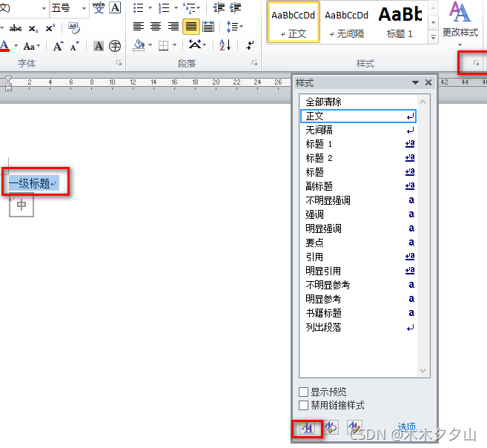The width and height of the screenshot is (487, 448).
Task: Click the Sort A-Z icon
Action: pyautogui.click(x=225, y=45)
